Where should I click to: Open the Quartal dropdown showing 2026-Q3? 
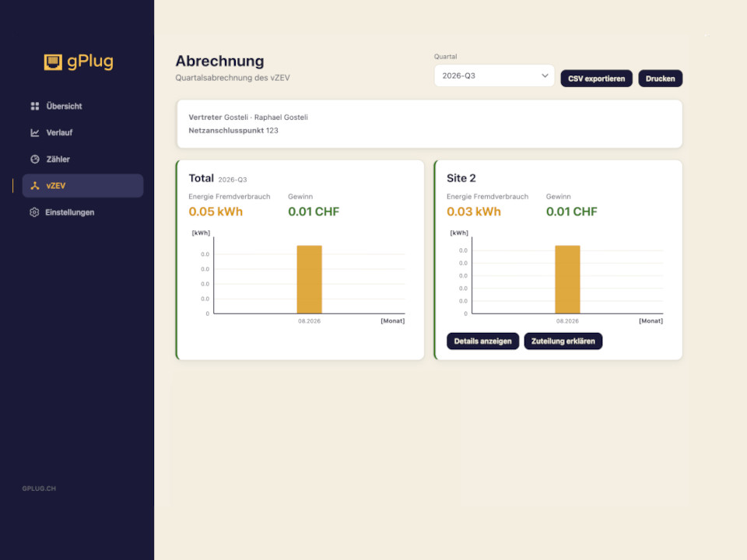494,75
